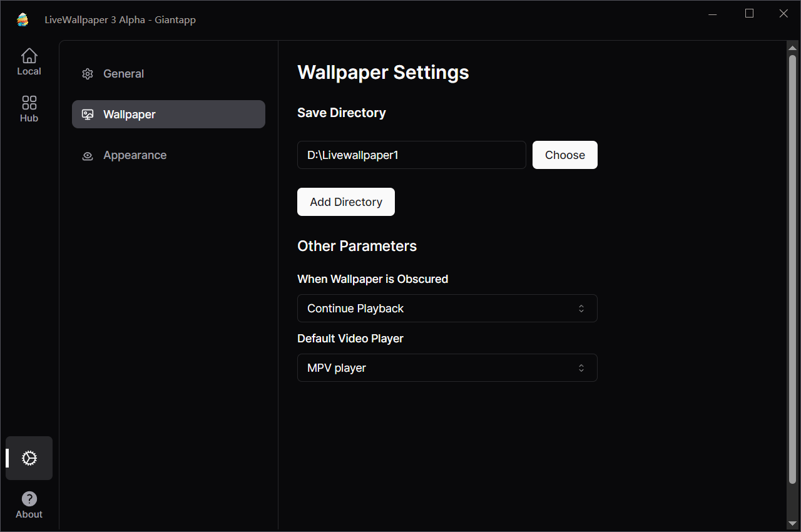
Task: Open the Local home icon
Action: click(x=29, y=56)
